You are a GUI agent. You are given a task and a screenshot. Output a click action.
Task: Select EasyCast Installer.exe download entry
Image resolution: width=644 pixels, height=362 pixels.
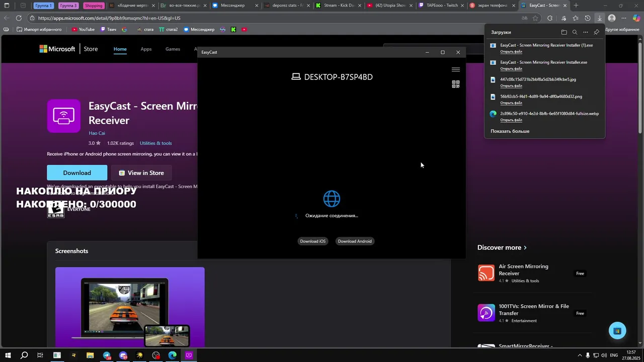point(544,65)
